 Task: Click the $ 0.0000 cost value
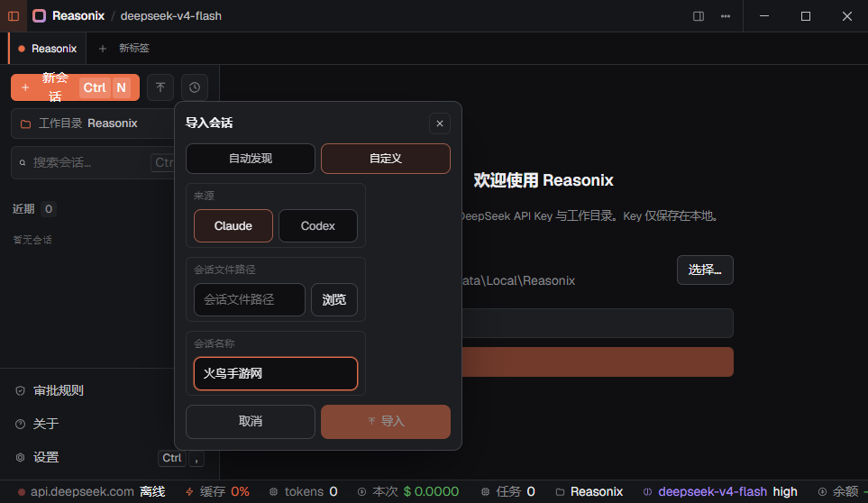[x=431, y=491]
